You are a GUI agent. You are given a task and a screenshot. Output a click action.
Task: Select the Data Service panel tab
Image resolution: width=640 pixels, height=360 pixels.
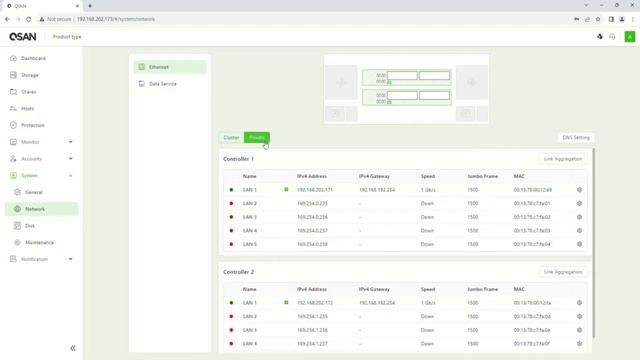(x=170, y=84)
